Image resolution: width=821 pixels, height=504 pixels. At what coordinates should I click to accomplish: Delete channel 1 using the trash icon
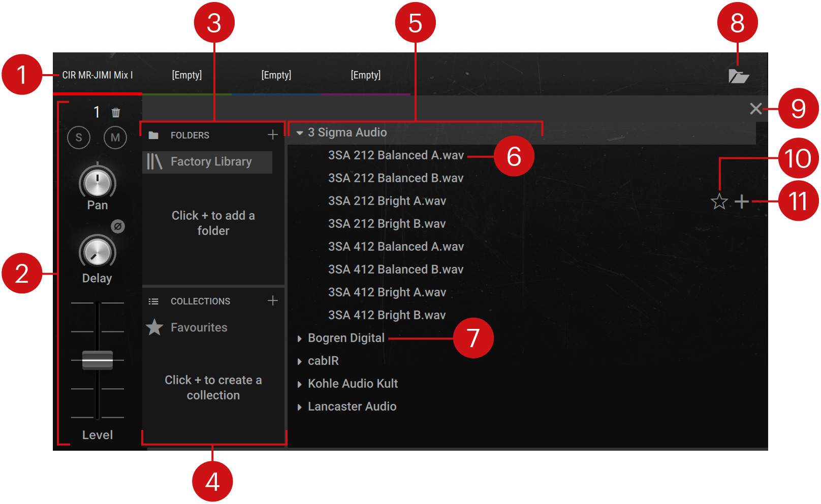(115, 113)
